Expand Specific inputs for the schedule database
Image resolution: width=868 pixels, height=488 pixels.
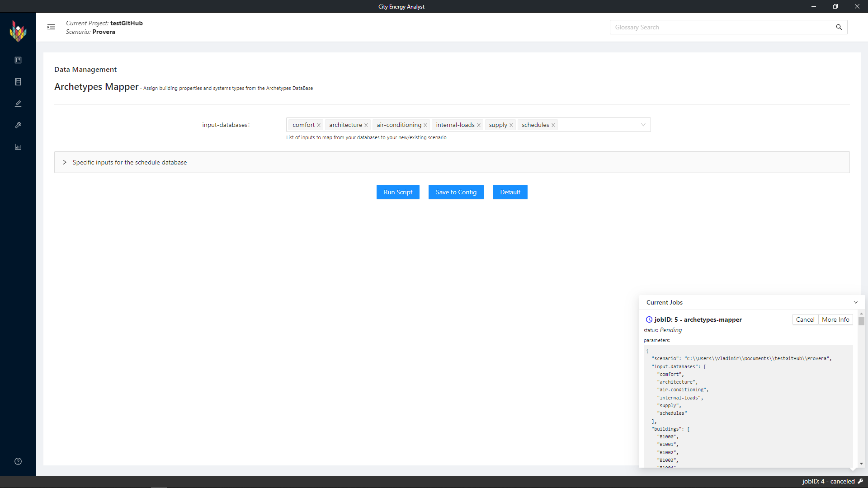[452, 162]
